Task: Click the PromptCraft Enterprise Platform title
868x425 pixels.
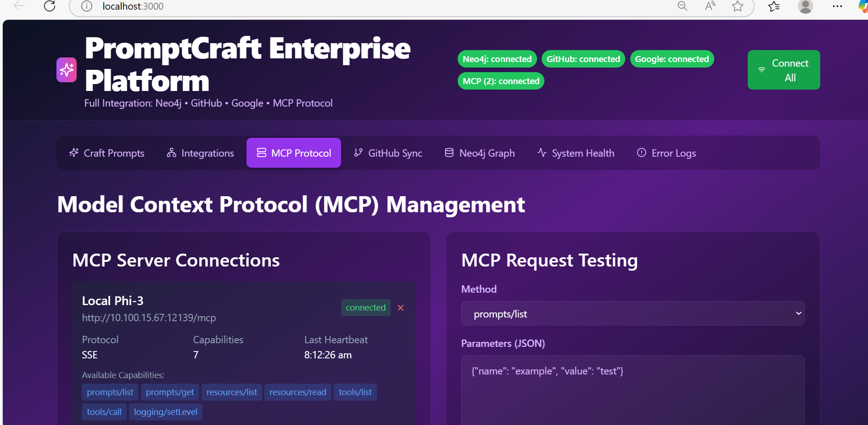Action: click(x=247, y=64)
